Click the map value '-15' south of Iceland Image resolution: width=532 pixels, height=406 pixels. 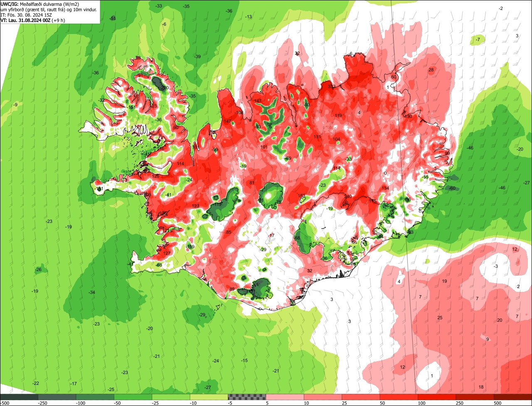(x=244, y=360)
